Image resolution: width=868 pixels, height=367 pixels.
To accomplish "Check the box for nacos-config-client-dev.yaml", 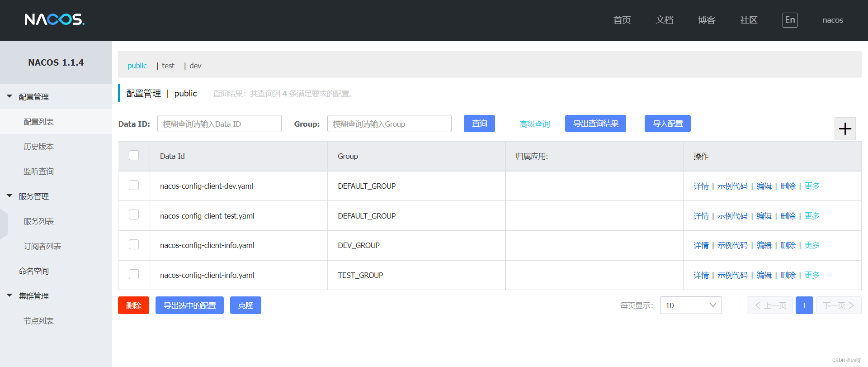I will click(x=134, y=185).
